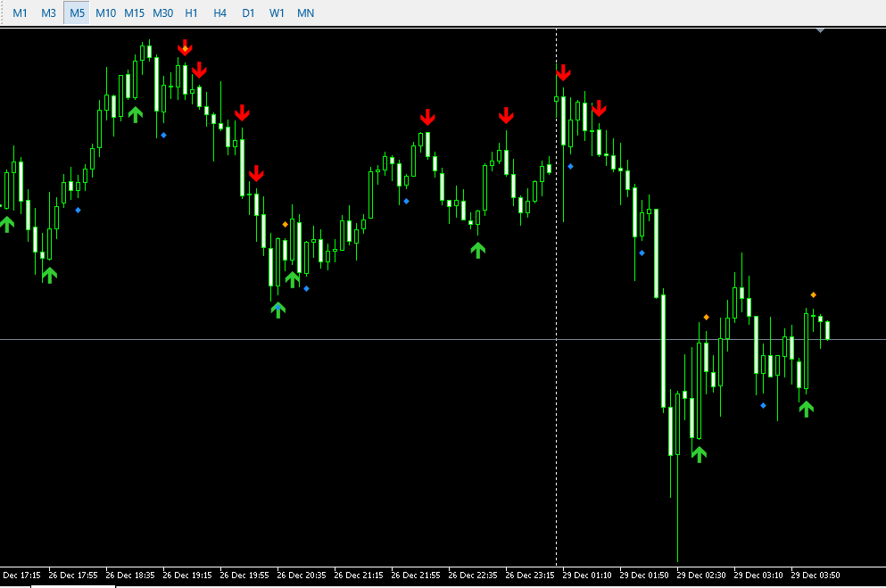Viewport: 886px width, 588px height.
Task: Select the rightmost orange diamond marker
Action: [x=813, y=294]
